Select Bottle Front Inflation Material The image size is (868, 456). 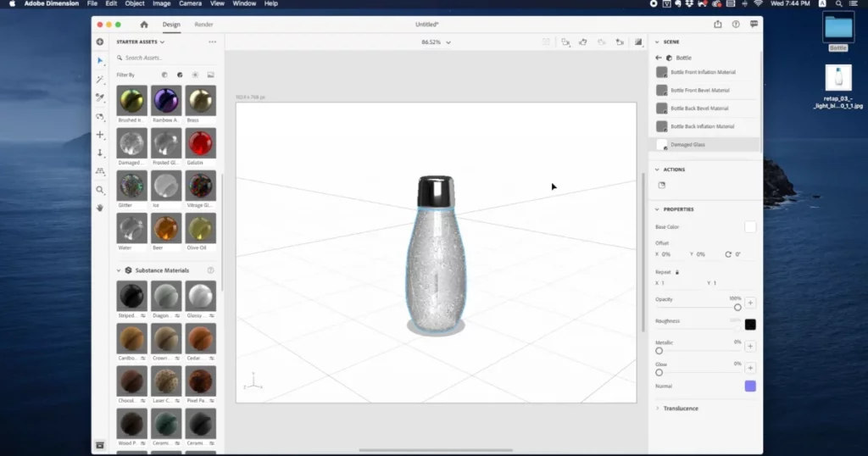coord(704,72)
